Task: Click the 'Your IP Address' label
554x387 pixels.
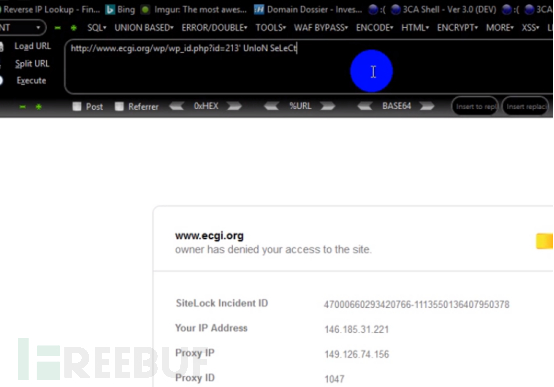Action: [x=211, y=328]
